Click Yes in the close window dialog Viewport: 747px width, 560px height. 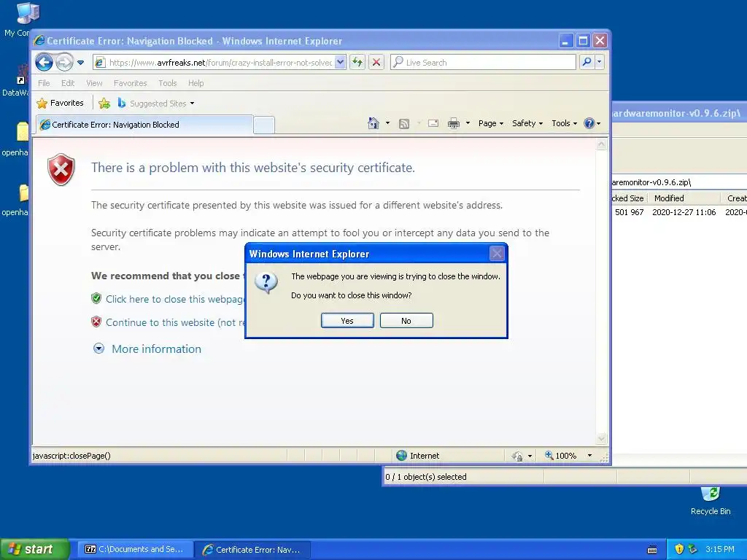tap(347, 321)
